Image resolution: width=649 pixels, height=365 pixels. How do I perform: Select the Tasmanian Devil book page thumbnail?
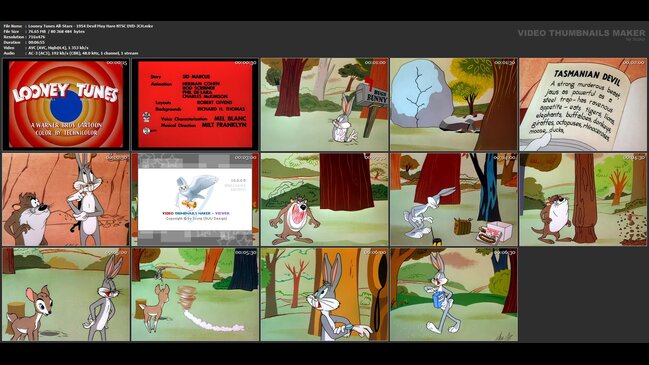583,104
